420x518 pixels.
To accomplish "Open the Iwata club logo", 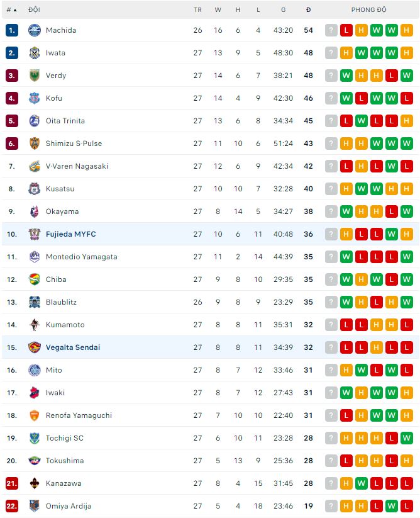I will pyautogui.click(x=35, y=53).
